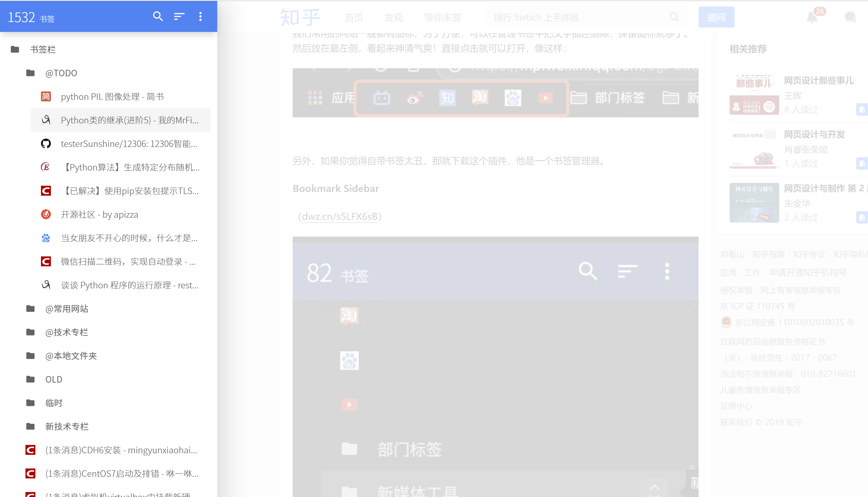Go to 首页 tab on Zhihu
Screen dimensions: 868x497
tap(354, 17)
